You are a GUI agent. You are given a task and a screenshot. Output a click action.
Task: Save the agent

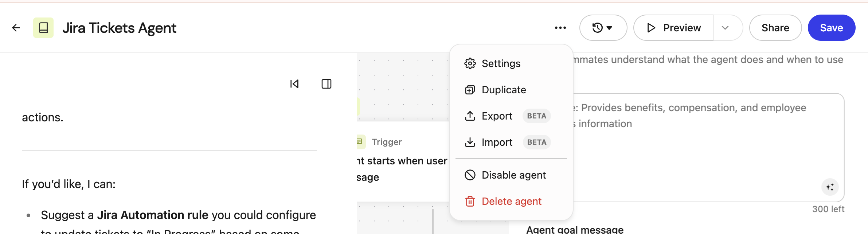pyautogui.click(x=831, y=28)
